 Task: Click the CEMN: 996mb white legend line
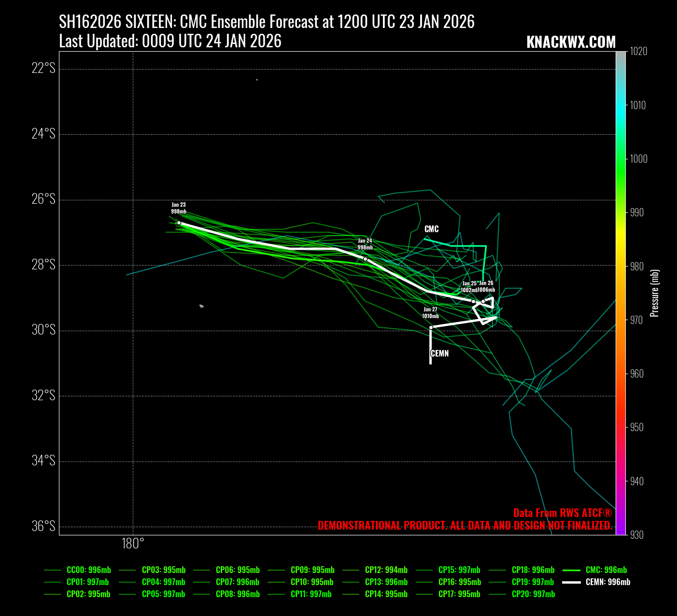(571, 582)
